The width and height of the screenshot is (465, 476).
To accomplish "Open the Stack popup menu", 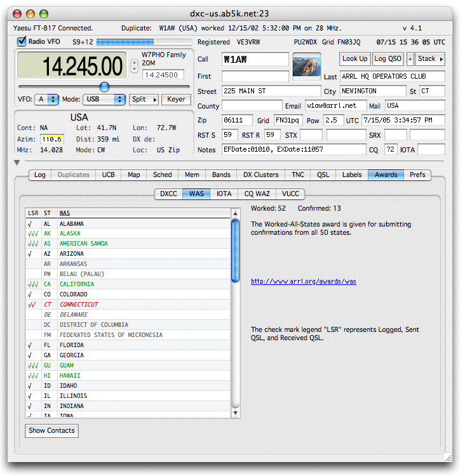I will tap(430, 59).
